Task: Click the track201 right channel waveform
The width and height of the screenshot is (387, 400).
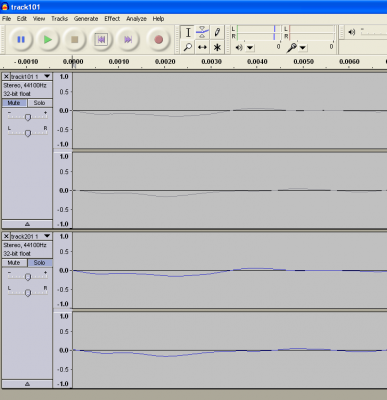Action: click(230, 350)
